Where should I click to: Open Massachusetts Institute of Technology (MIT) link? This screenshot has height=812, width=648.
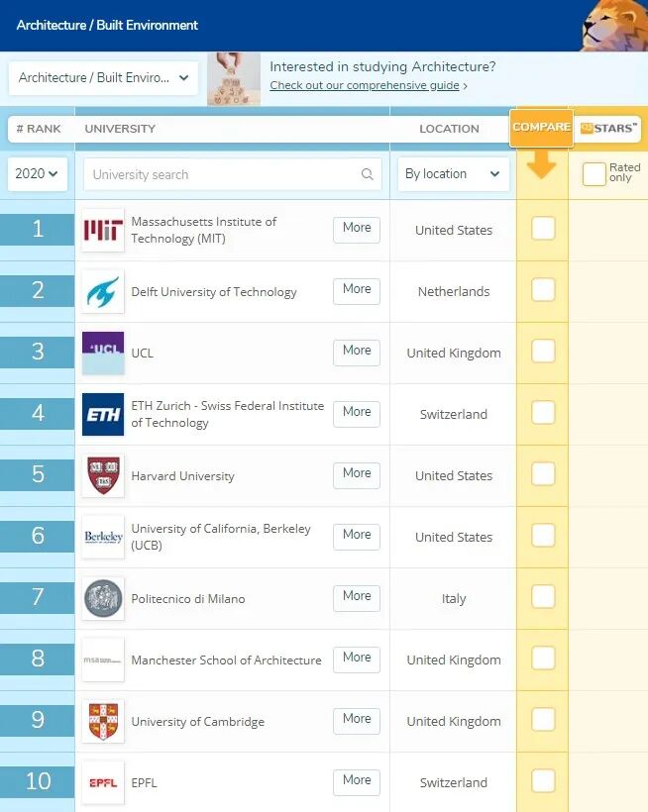[203, 230]
